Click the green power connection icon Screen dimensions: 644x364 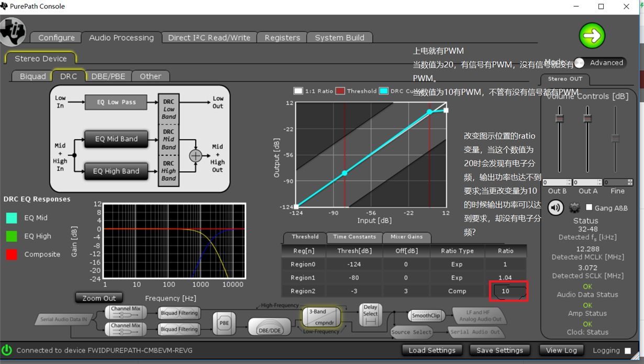coord(7,350)
